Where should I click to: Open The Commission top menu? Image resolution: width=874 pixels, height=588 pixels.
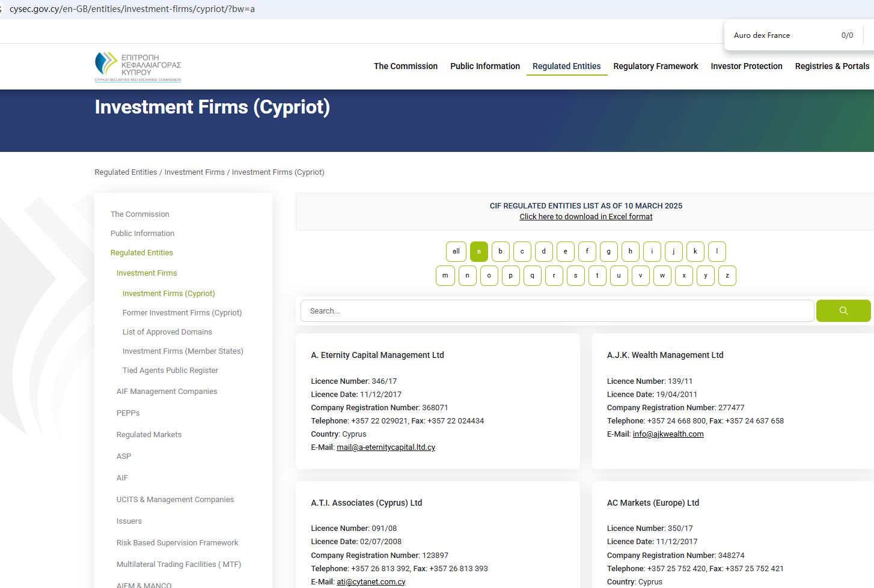pos(405,66)
